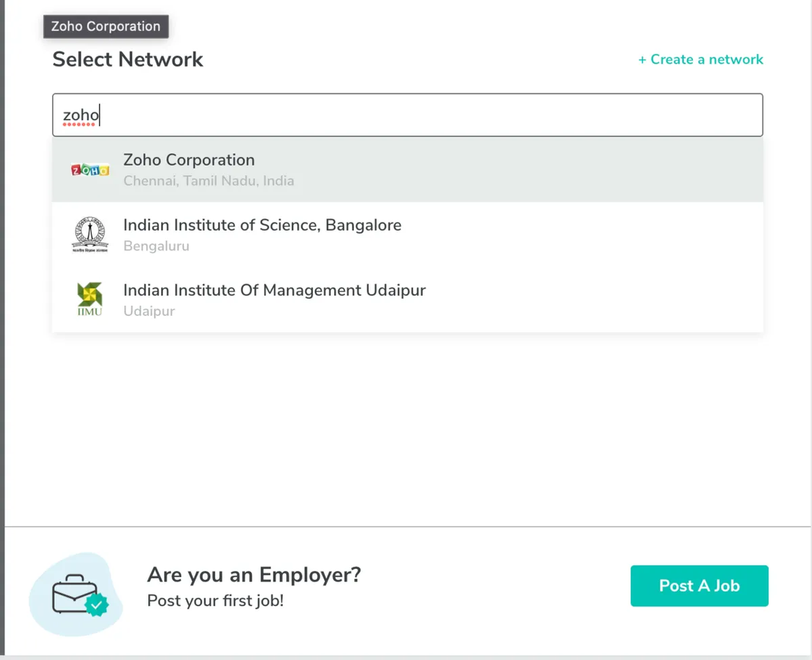Click the plus sign before Create a network
Viewport: 812px width, 660px height.
coord(642,60)
